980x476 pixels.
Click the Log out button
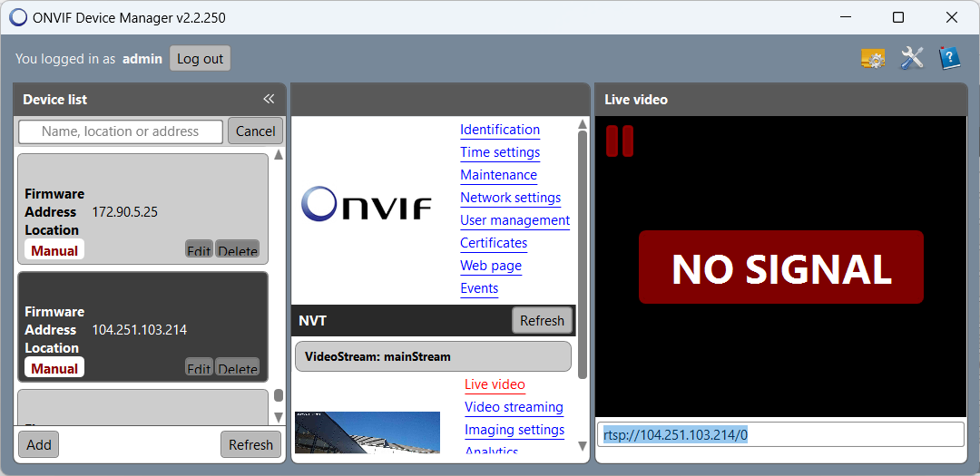click(200, 59)
